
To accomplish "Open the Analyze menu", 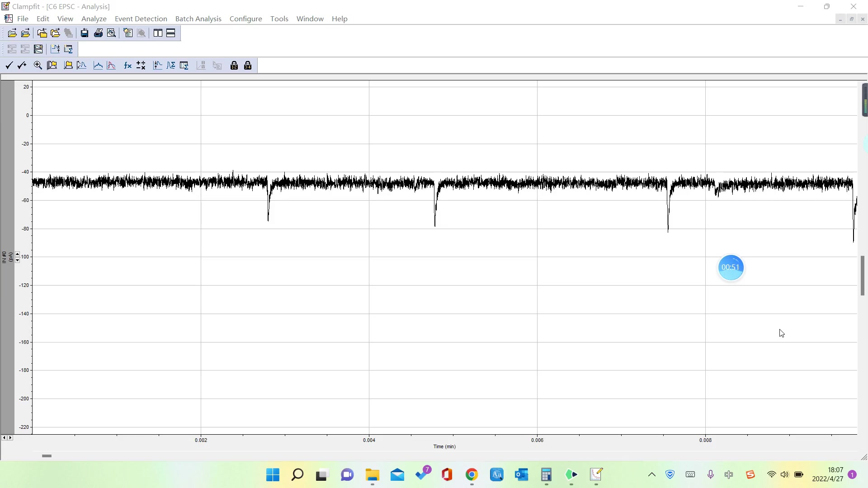I will pos(94,19).
